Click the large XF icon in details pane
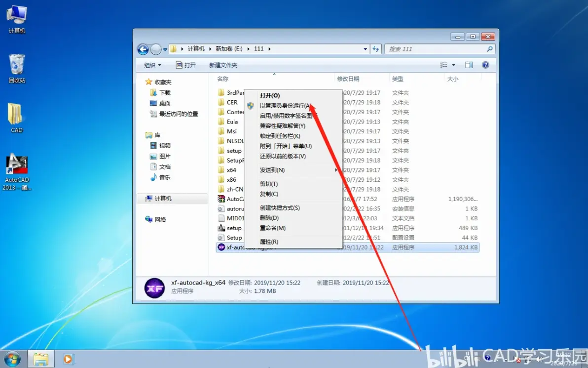Image resolution: width=588 pixels, height=368 pixels. click(154, 288)
